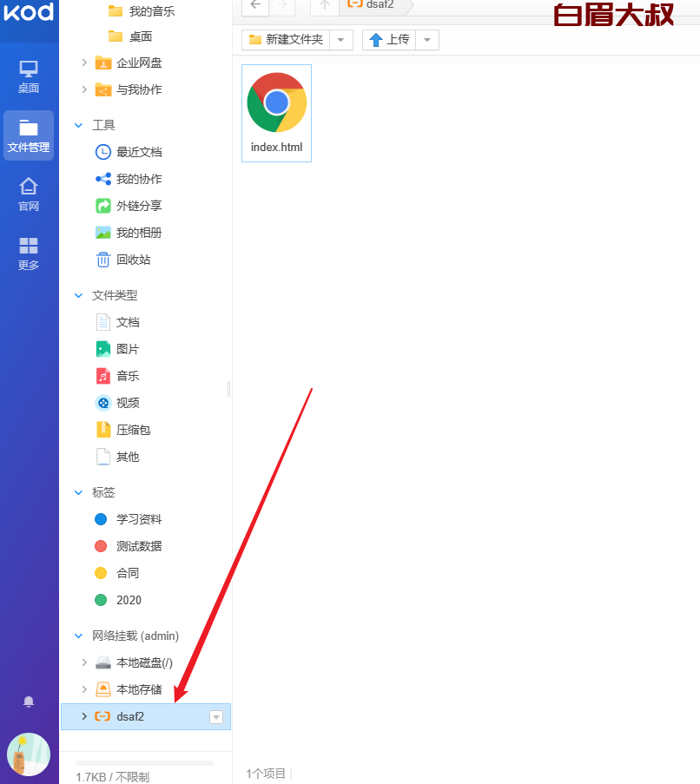Open the Desktop icon in left sidebar
This screenshot has width=700, height=784.
click(x=29, y=77)
